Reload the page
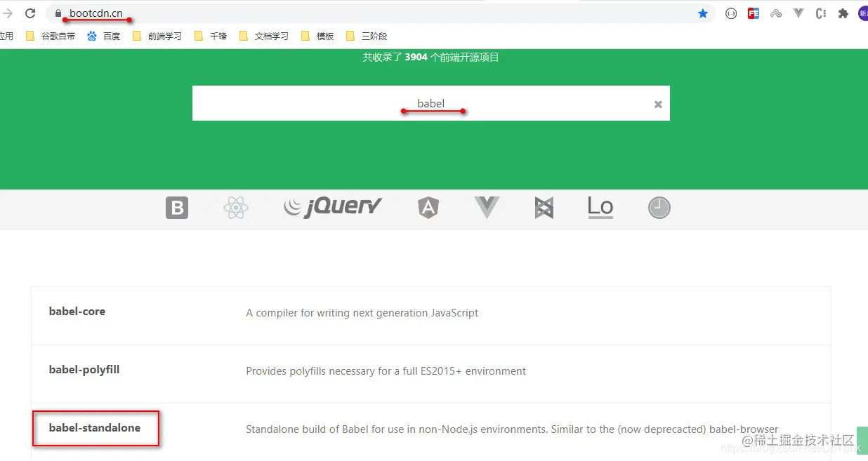This screenshot has width=868, height=461. [30, 13]
